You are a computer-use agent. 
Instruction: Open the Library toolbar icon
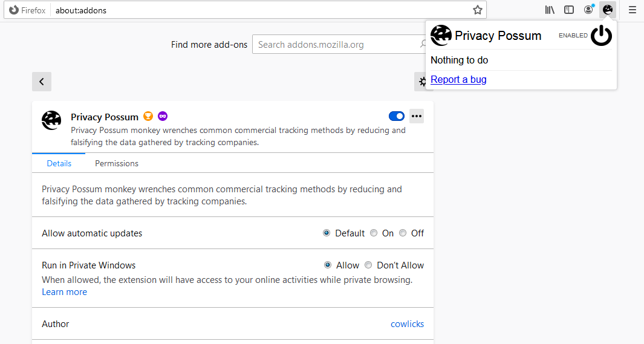coord(550,10)
